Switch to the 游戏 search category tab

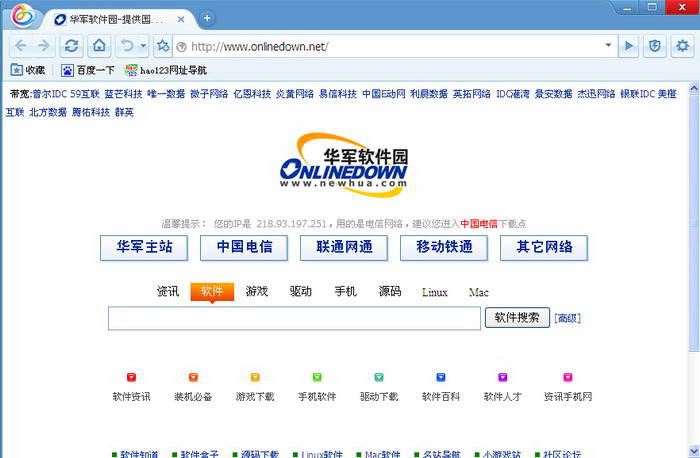(257, 292)
